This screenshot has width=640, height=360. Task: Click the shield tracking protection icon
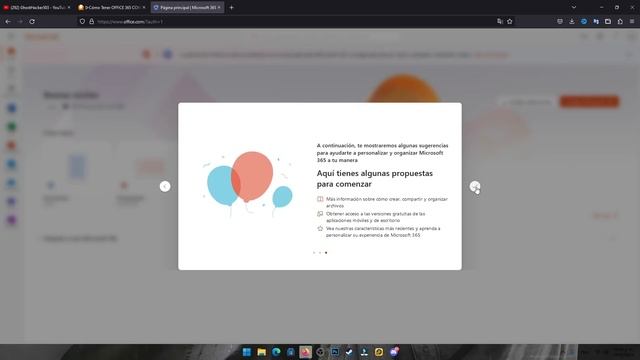coord(82,21)
